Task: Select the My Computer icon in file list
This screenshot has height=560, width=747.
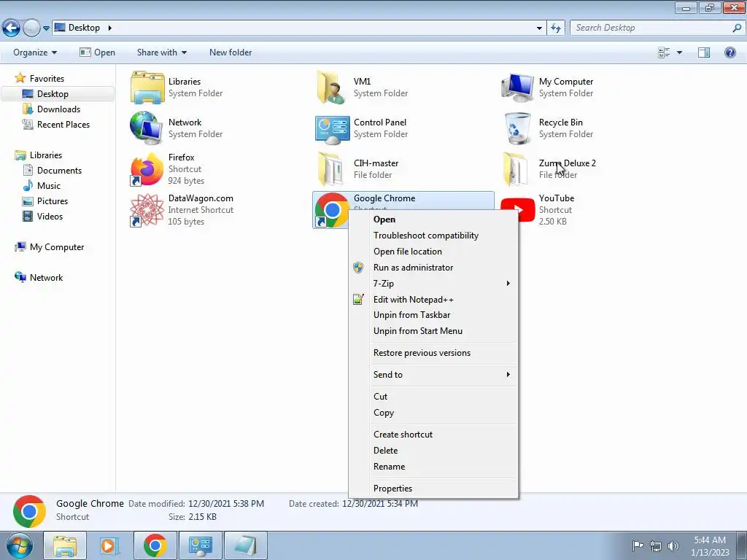Action: [517, 87]
